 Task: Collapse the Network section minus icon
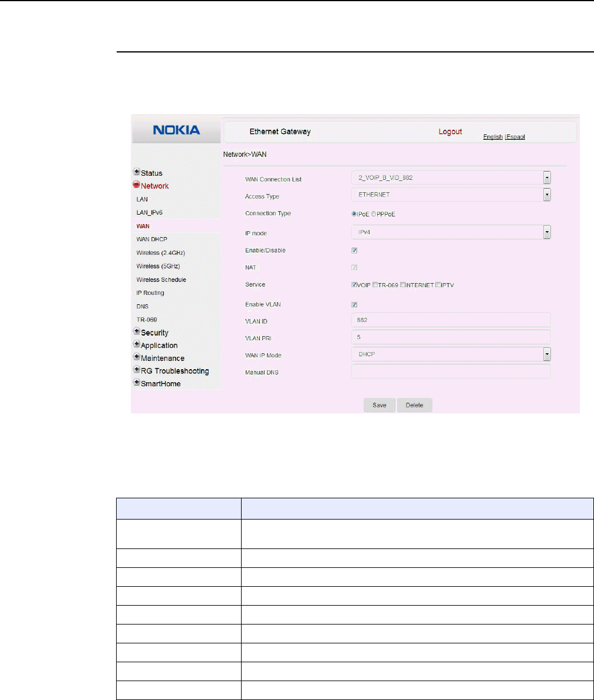(x=137, y=185)
